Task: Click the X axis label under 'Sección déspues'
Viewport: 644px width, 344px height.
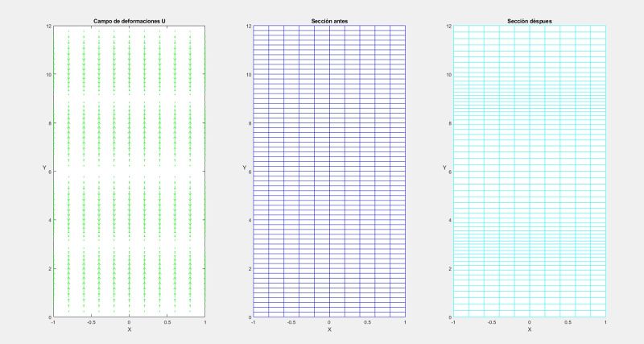Action: [529, 329]
